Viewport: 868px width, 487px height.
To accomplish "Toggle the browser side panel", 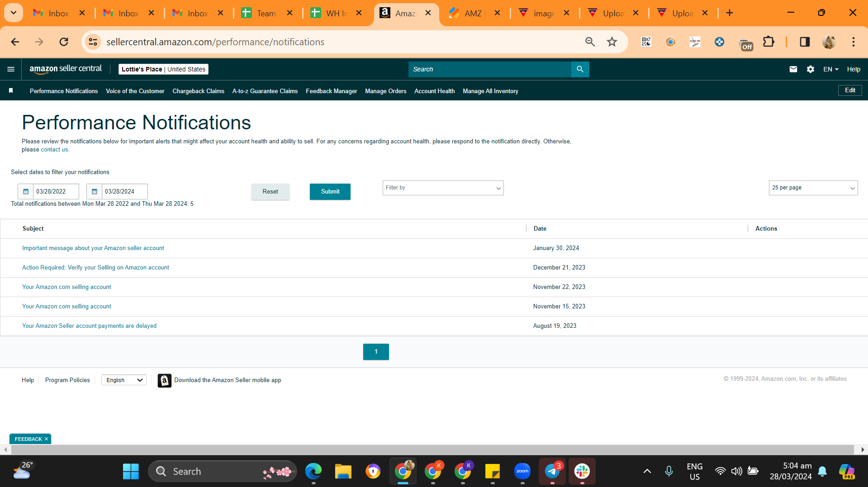I will pyautogui.click(x=805, y=42).
